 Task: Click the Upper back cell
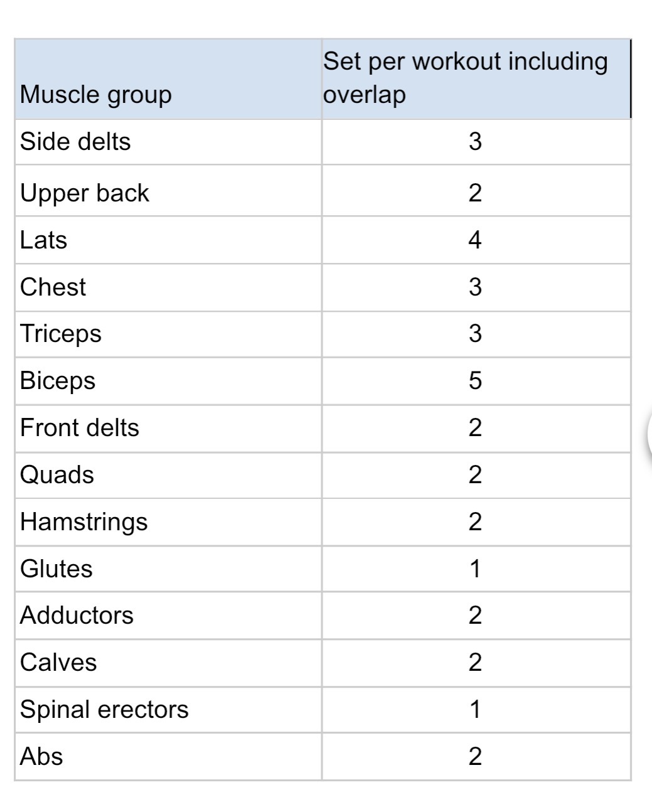pyautogui.click(x=168, y=191)
